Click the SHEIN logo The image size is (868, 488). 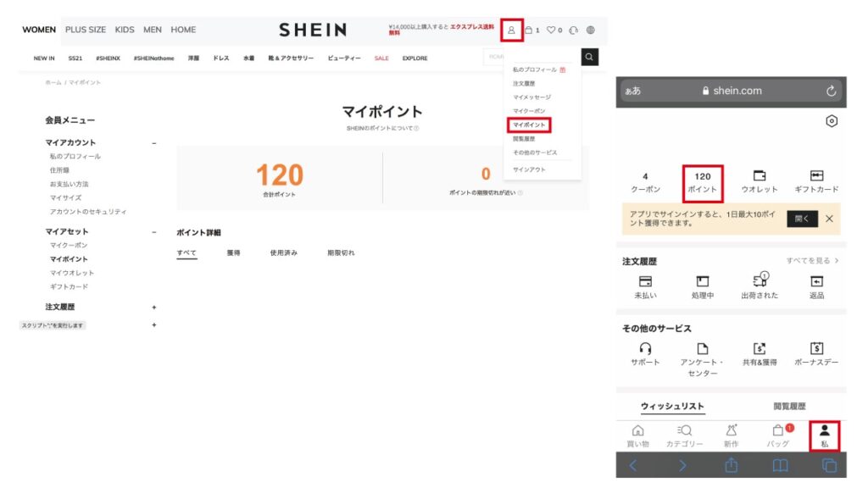pyautogui.click(x=313, y=30)
